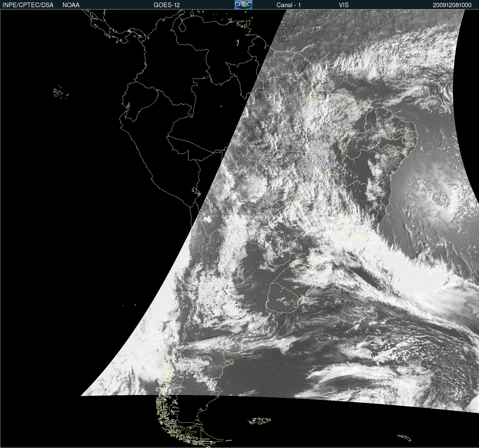
Task: Click the "GOES-12" satellite label
Action: click(167, 5)
